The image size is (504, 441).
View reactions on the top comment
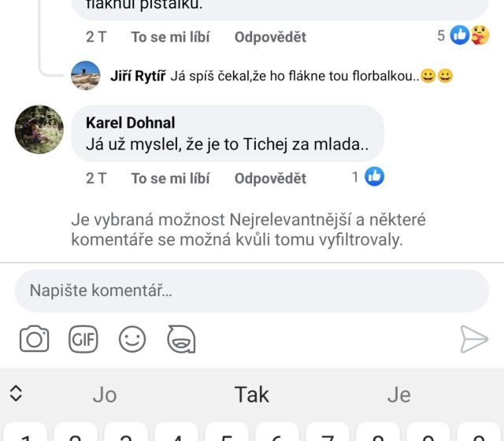pos(469,35)
